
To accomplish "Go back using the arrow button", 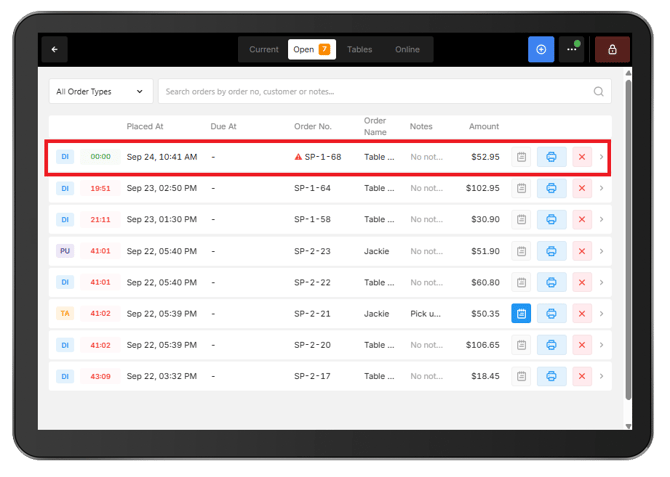I will click(x=55, y=50).
